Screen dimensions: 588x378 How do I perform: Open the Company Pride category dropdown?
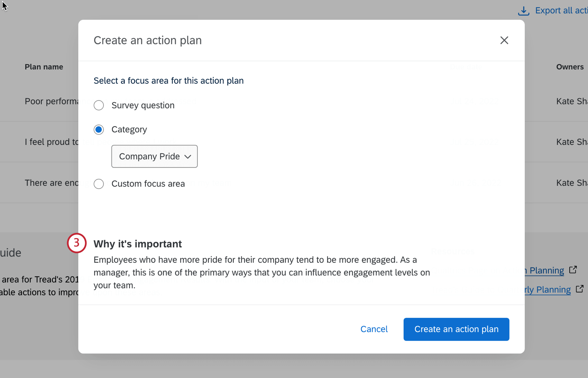tap(154, 156)
